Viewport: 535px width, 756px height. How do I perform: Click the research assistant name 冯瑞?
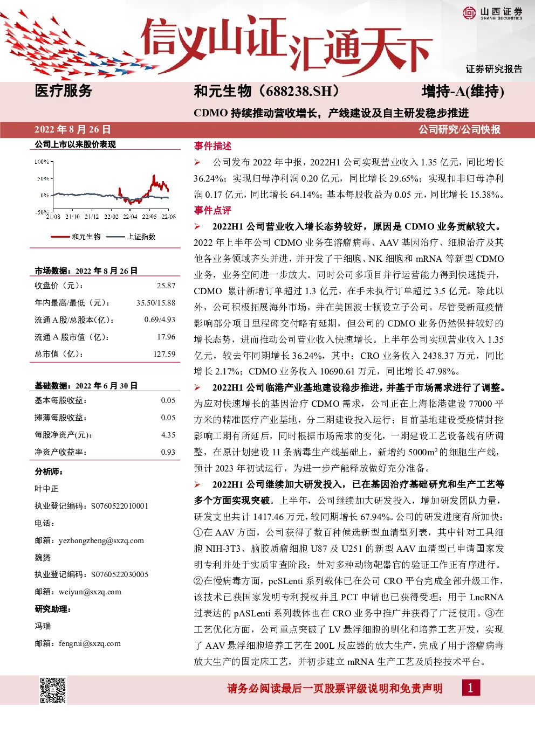(x=43, y=626)
